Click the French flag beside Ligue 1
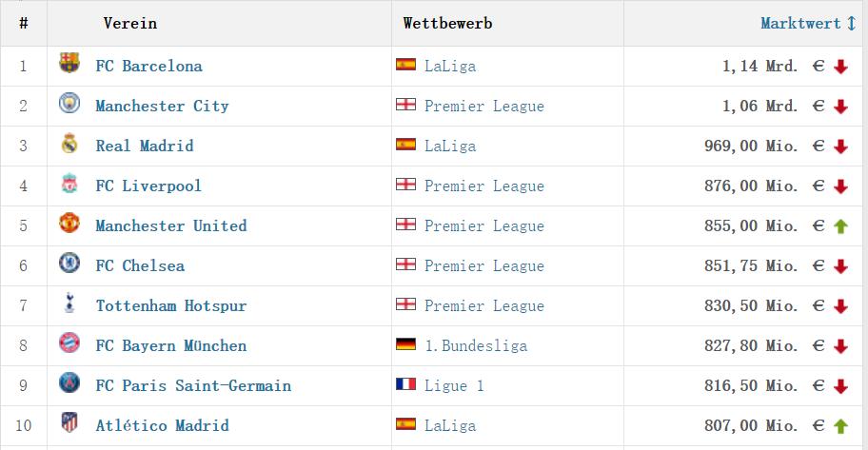The image size is (868, 450). point(406,385)
